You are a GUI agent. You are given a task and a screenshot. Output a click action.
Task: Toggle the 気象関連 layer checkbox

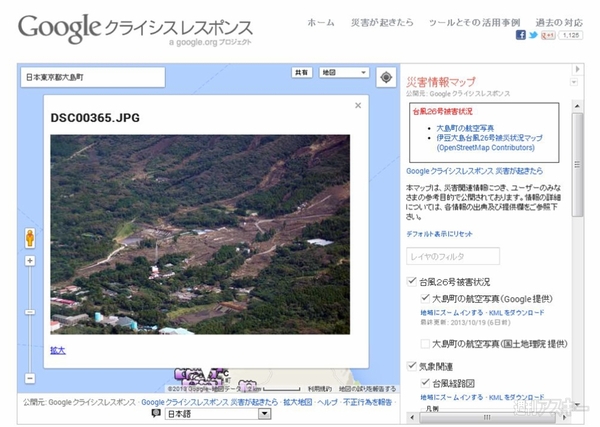pos(412,366)
